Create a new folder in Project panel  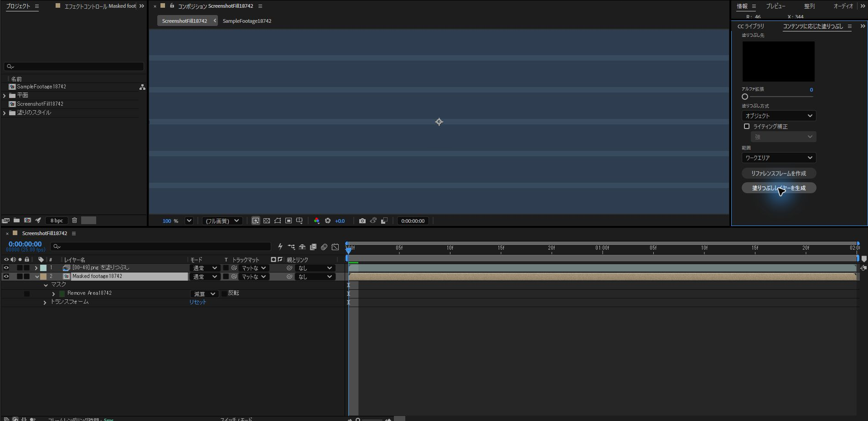click(x=16, y=221)
